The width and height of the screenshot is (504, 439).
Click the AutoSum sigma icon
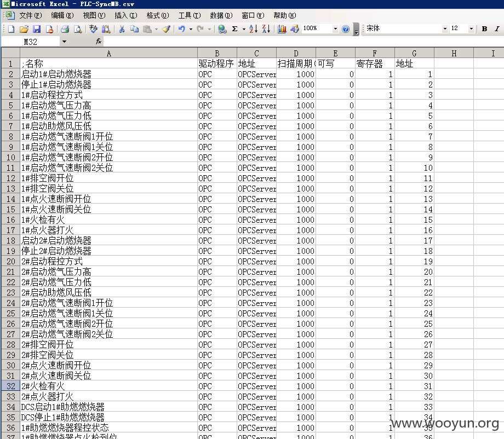235,29
